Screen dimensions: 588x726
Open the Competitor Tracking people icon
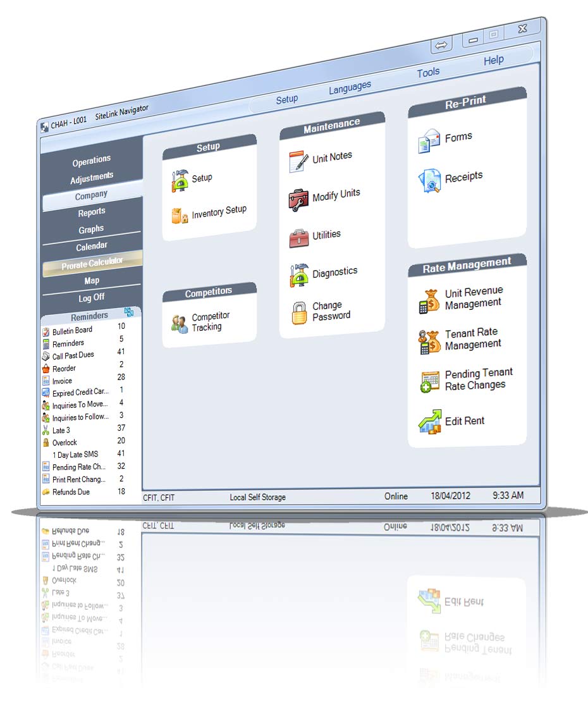click(x=180, y=323)
